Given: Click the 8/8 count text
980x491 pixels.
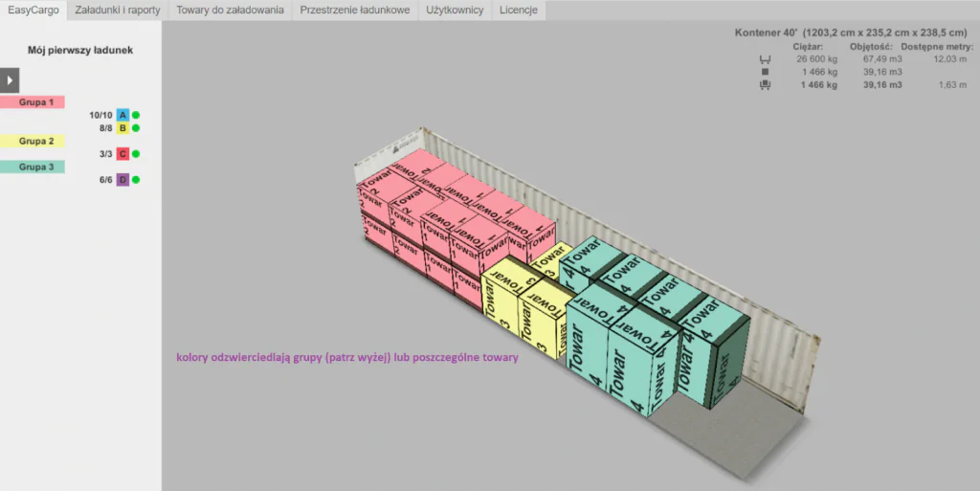Looking at the screenshot, I should click(105, 128).
